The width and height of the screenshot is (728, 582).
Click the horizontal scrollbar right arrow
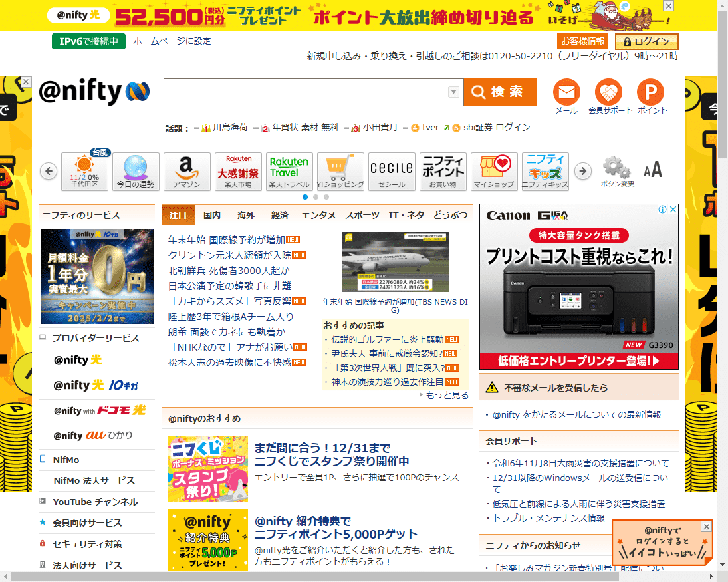pos(712,577)
